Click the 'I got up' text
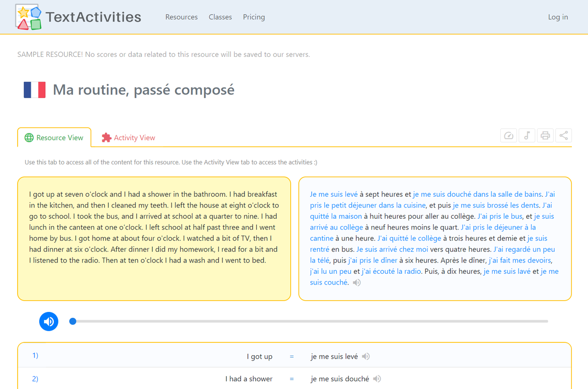Image resolution: width=588 pixels, height=389 pixels. 260,357
